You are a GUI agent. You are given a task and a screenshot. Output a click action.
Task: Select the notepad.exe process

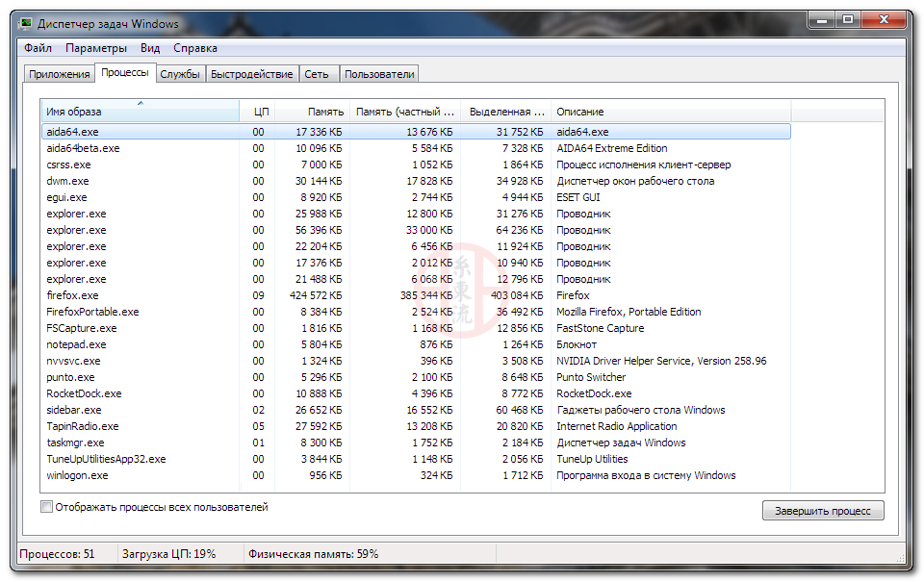pyautogui.click(x=416, y=344)
